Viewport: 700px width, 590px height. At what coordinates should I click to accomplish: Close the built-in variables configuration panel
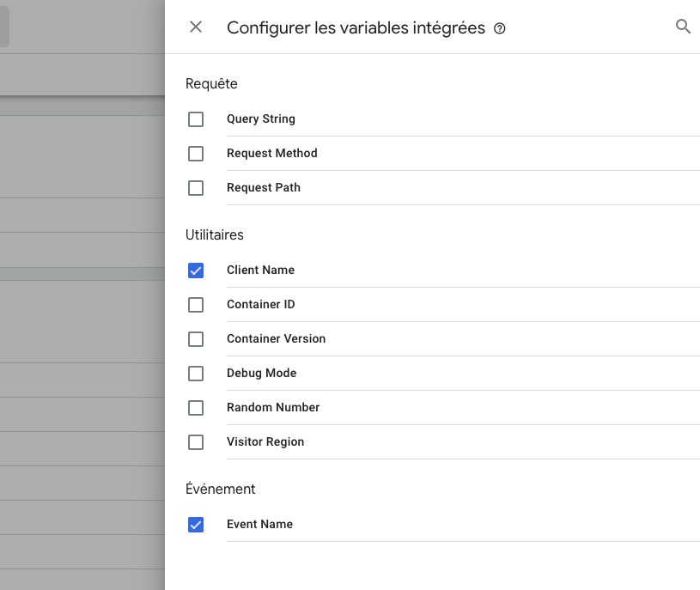tap(196, 27)
